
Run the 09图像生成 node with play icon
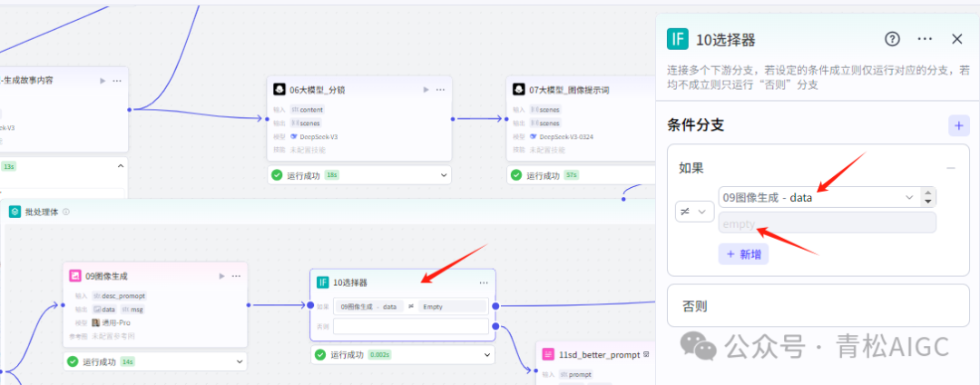click(222, 276)
